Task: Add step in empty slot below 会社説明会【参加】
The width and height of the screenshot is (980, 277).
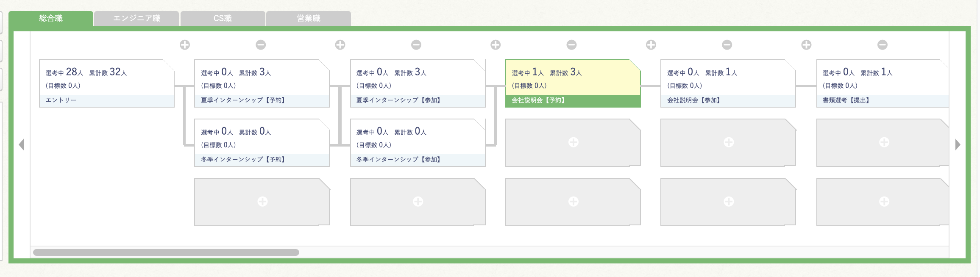Action: (729, 142)
